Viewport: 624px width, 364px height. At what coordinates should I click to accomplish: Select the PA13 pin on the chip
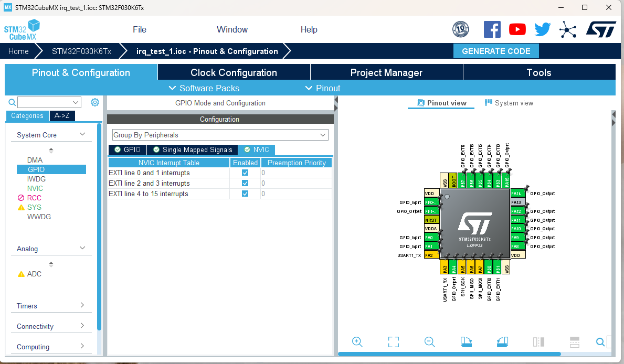pyautogui.click(x=518, y=202)
